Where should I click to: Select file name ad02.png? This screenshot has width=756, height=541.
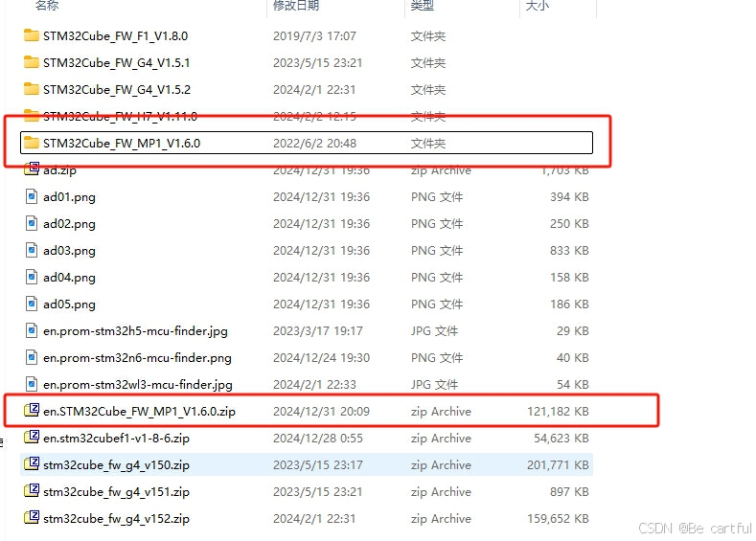tap(69, 224)
